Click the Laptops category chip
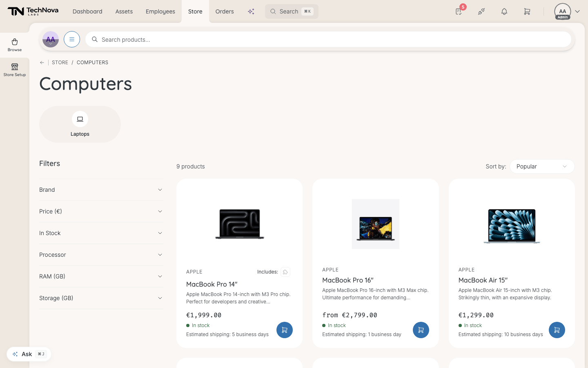The height and width of the screenshot is (368, 588). click(x=80, y=124)
